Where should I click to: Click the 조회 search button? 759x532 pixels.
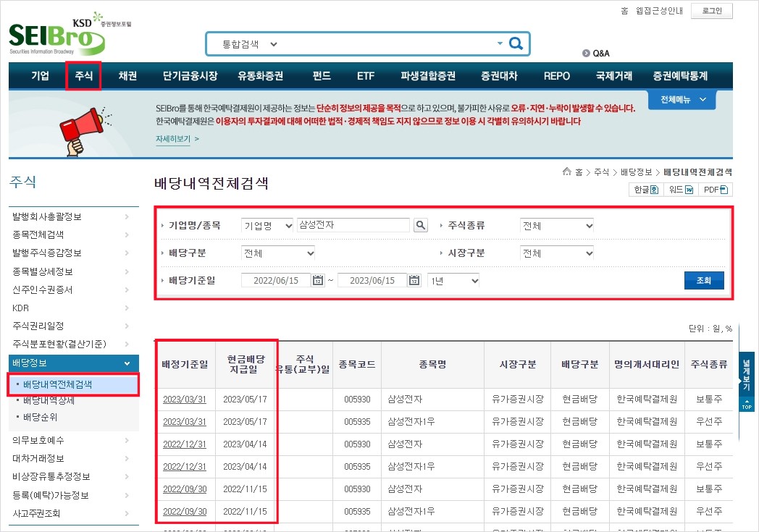click(703, 280)
